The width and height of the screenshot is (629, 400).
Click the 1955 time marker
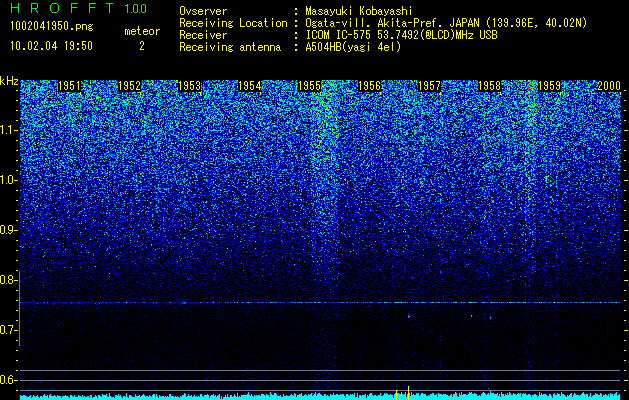point(310,86)
